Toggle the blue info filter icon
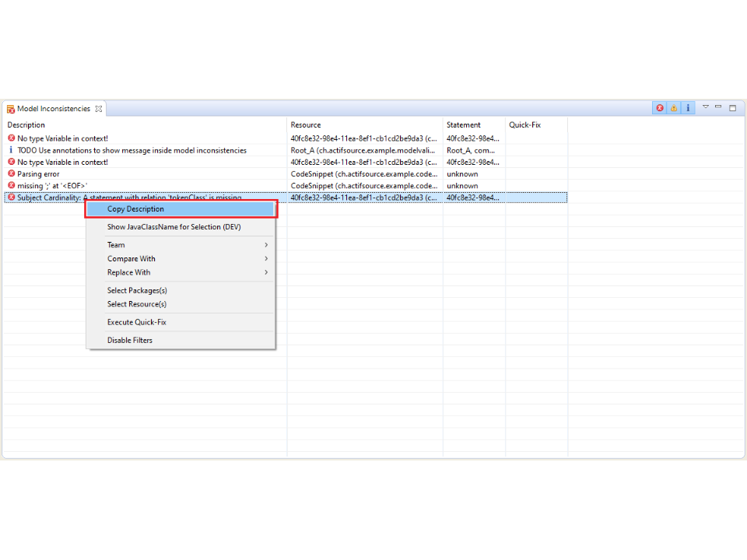This screenshot has height=560, width=747. pos(688,108)
